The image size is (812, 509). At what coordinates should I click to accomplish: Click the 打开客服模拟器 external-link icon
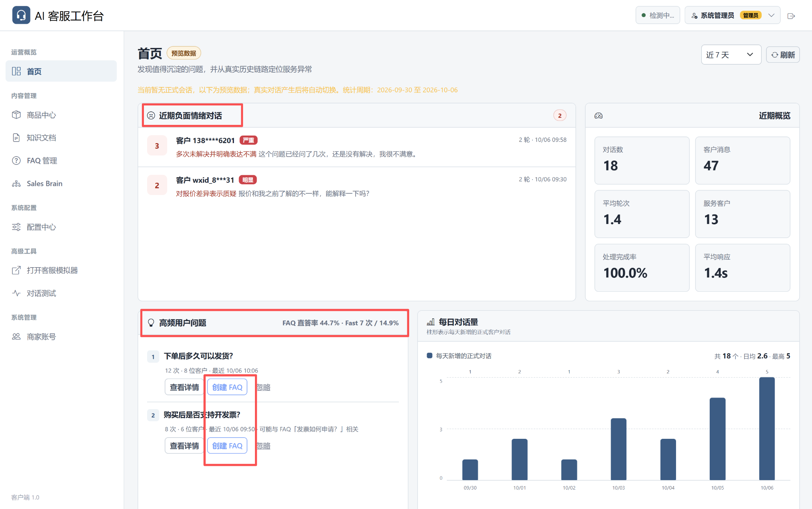point(16,270)
